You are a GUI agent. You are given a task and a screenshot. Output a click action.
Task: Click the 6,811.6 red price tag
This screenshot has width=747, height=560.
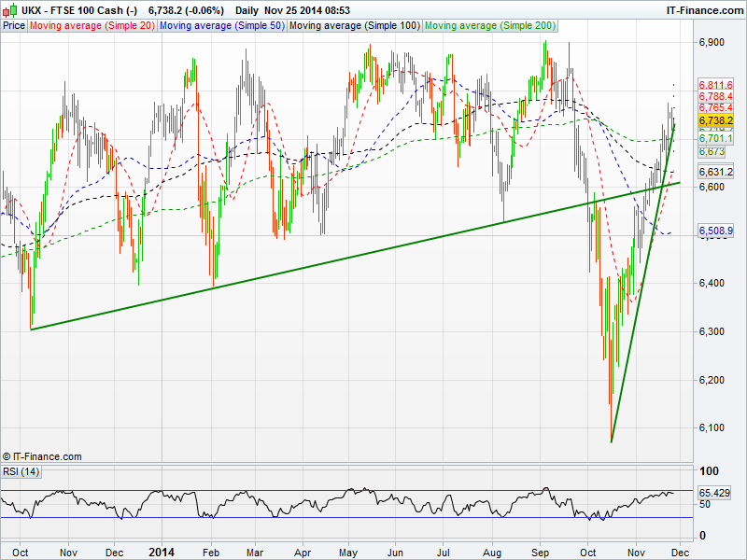click(x=716, y=85)
